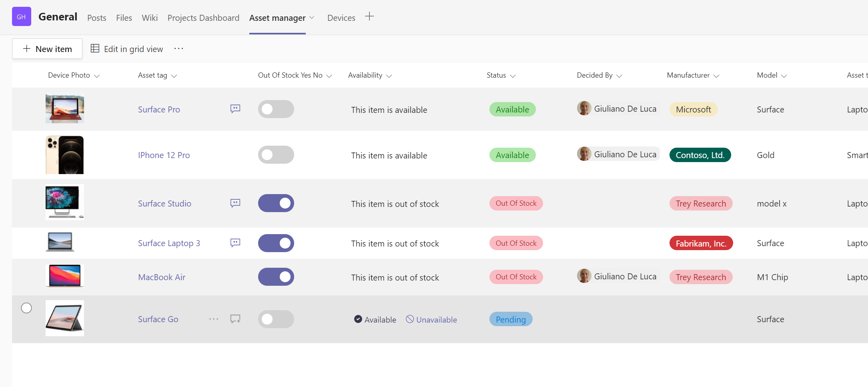Click the Available checkmark action for Surface Go
The image size is (868, 387).
(x=375, y=319)
